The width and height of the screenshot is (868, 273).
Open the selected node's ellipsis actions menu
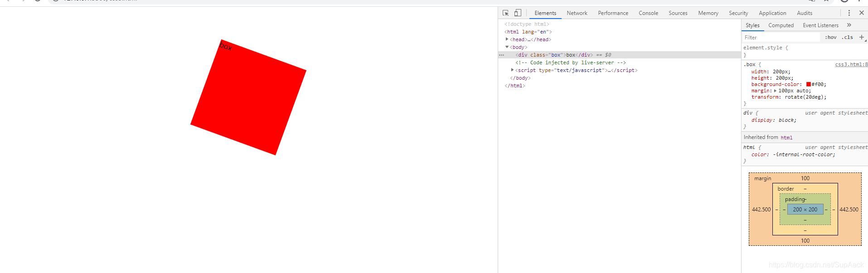pyautogui.click(x=501, y=55)
